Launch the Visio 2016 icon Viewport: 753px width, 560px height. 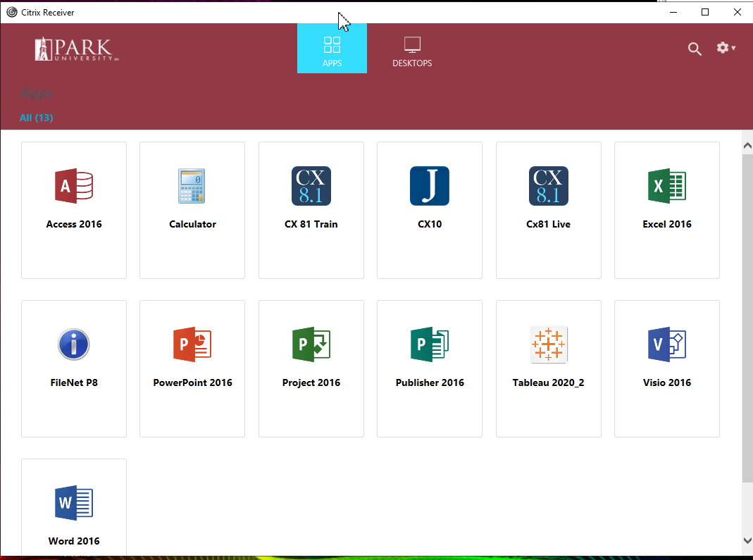coord(667,344)
